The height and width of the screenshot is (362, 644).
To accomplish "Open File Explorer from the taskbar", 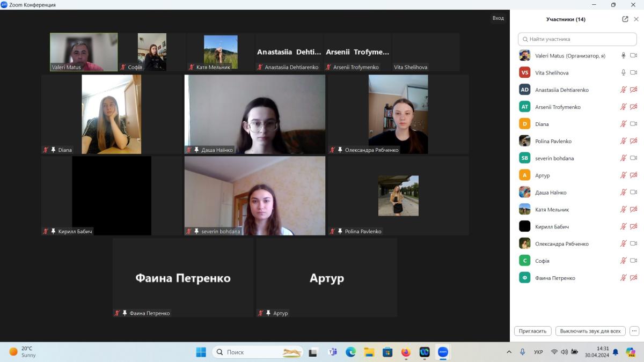I will coord(369,352).
